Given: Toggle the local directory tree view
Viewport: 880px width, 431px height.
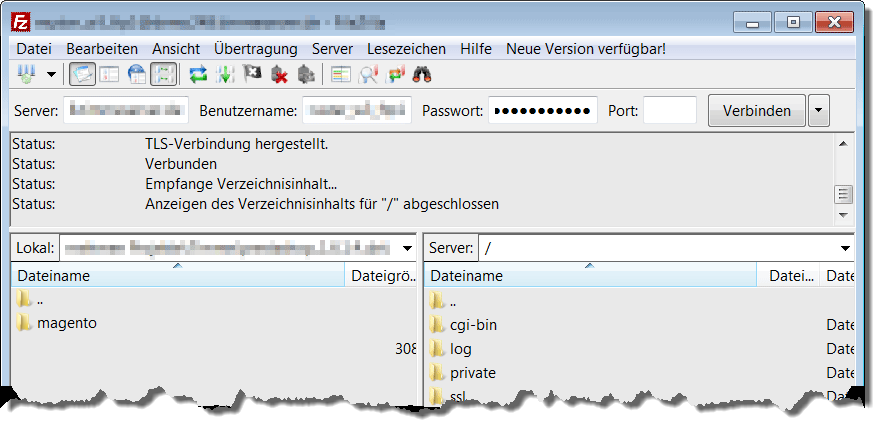Looking at the screenshot, I should click(x=109, y=74).
